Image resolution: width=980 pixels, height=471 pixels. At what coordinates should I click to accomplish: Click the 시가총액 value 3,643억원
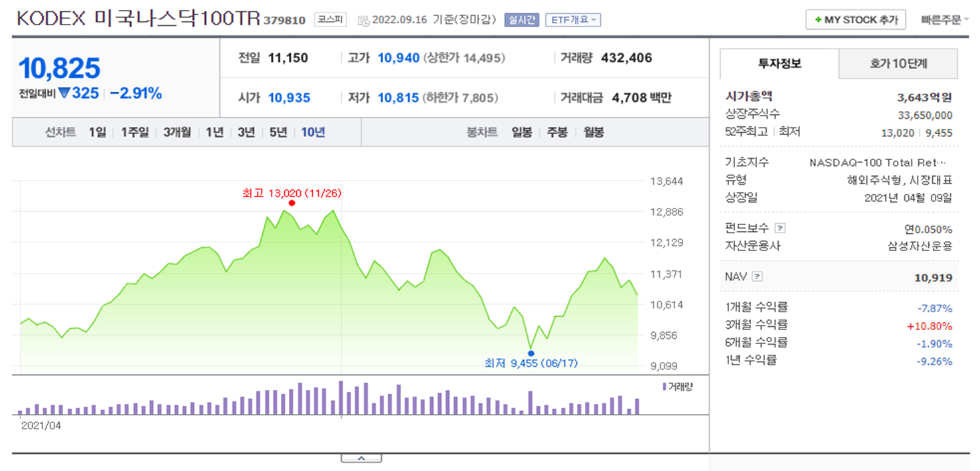(924, 97)
